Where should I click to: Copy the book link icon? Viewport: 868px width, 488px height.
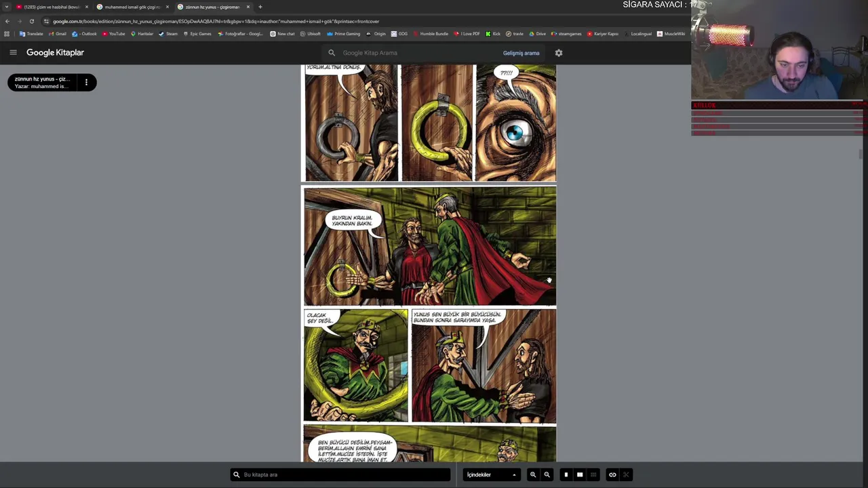tap(612, 474)
